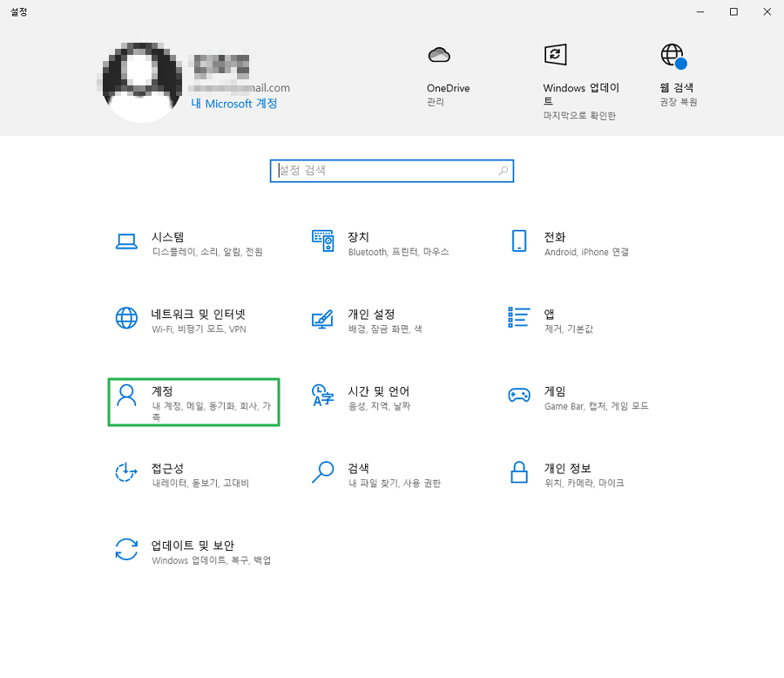Click the text '마지막으로 확인한'
This screenshot has height=678, width=784.
click(579, 116)
